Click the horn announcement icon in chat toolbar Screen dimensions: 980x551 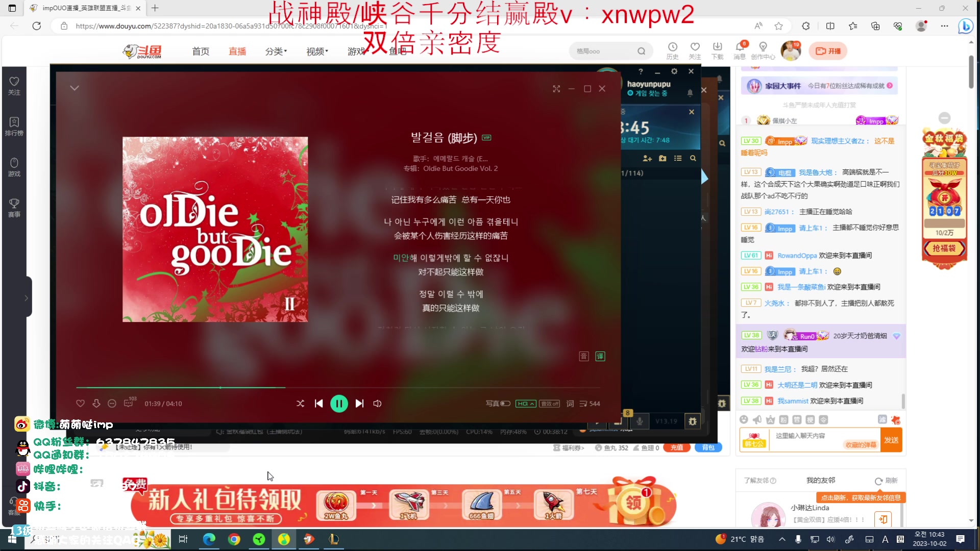click(x=756, y=419)
